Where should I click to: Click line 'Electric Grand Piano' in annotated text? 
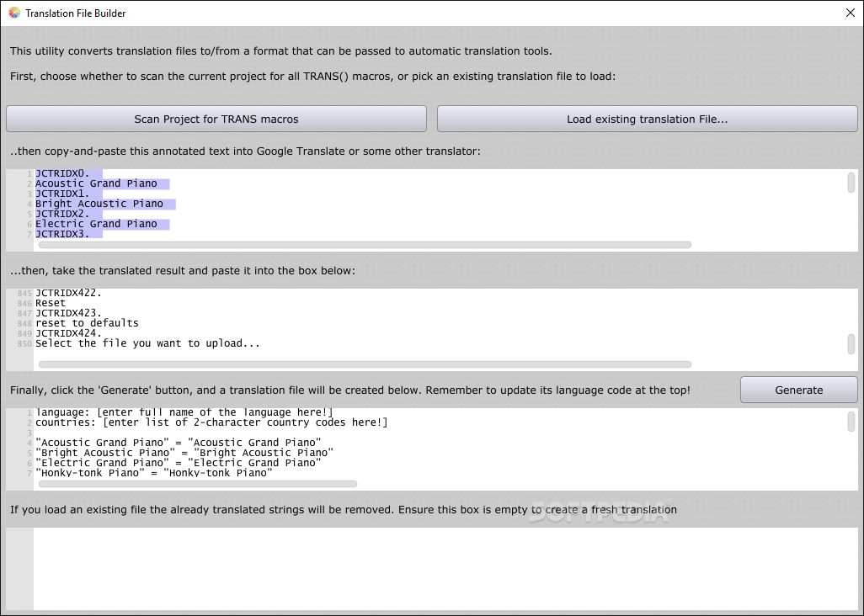pyautogui.click(x=97, y=224)
